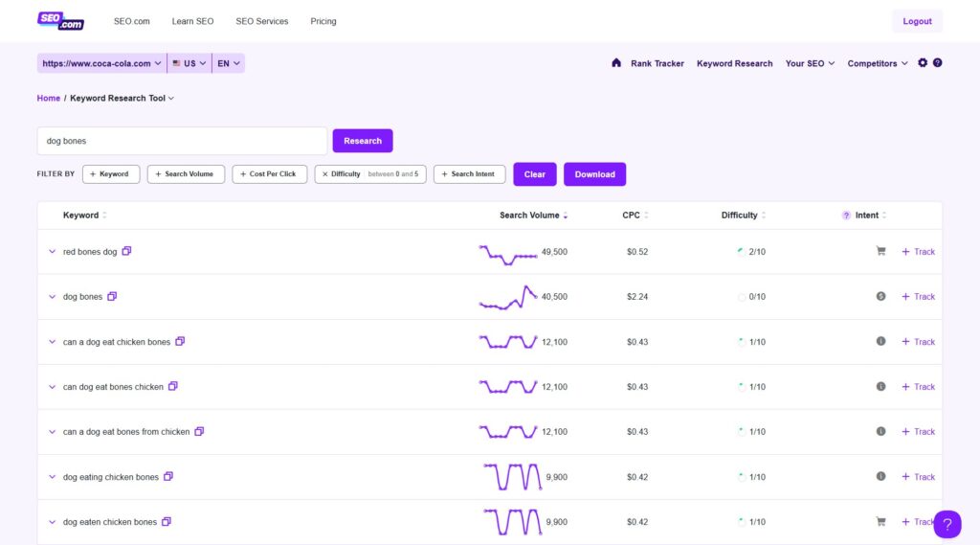
Task: Click cart intent icon for 'red bones dog'
Action: (880, 251)
